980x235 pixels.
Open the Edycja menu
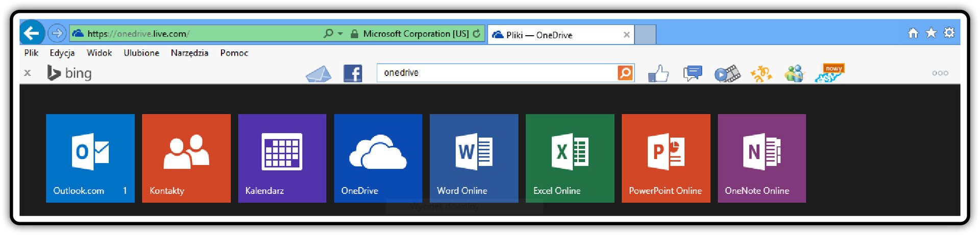coord(62,53)
